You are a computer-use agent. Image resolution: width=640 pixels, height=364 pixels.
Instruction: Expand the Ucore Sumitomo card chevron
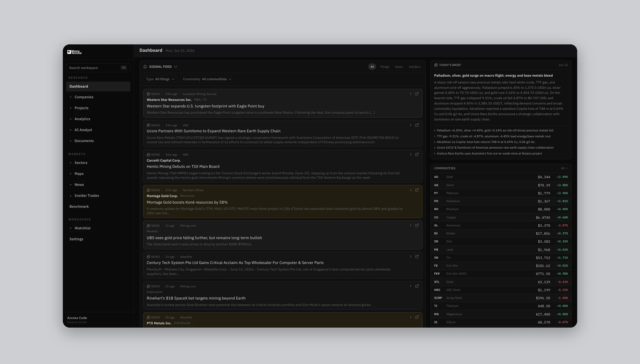(411, 125)
